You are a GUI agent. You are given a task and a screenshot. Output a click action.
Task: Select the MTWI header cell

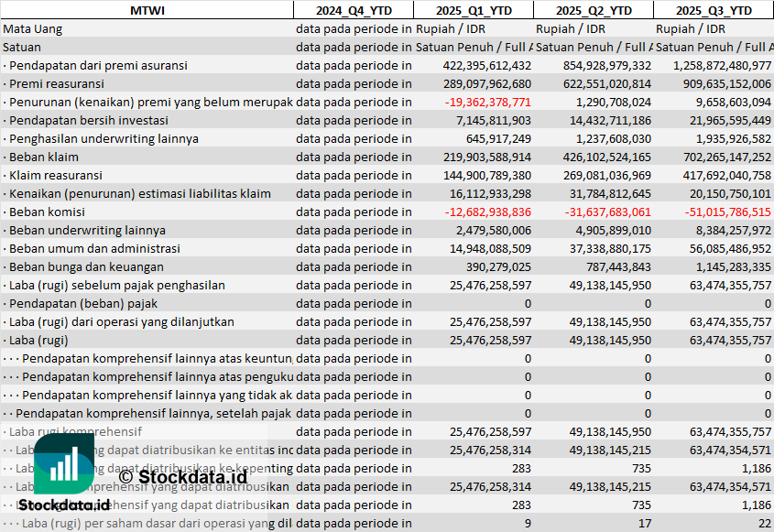click(147, 10)
